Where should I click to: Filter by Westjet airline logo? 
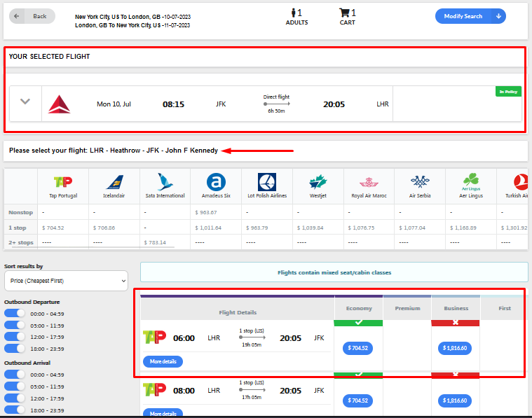point(318,182)
